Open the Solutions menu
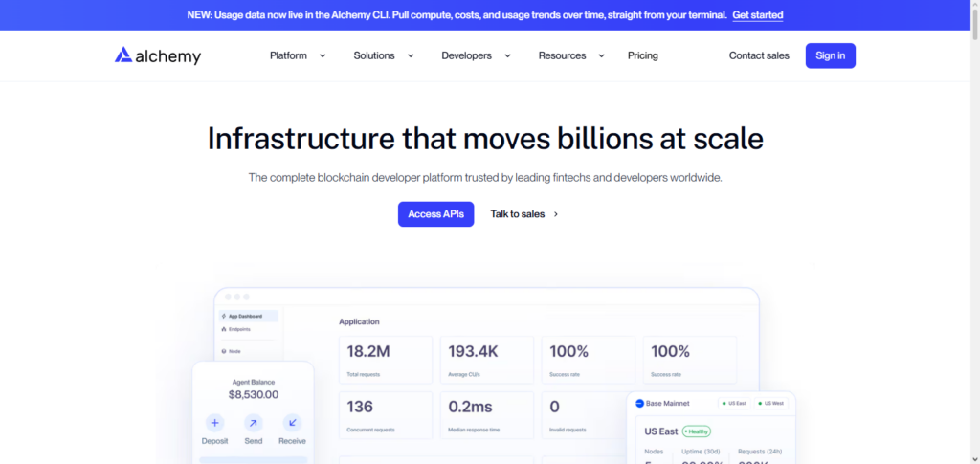The image size is (980, 464). tap(374, 55)
